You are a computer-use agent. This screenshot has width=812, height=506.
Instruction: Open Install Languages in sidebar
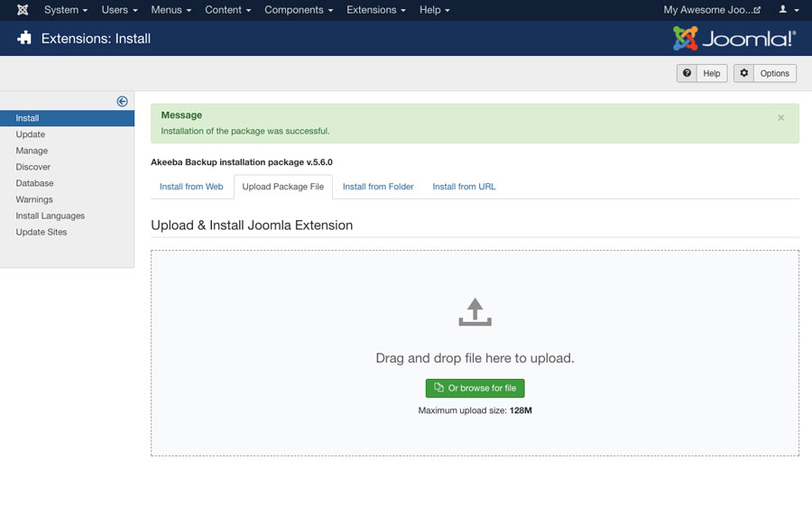click(50, 216)
